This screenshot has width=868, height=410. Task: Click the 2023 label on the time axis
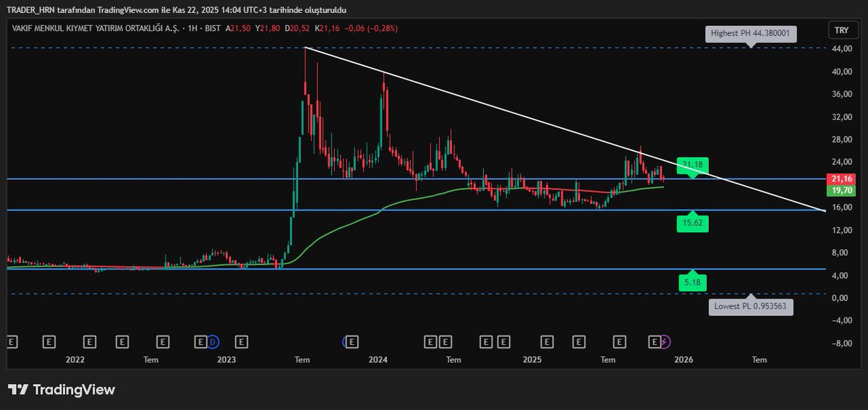point(226,359)
